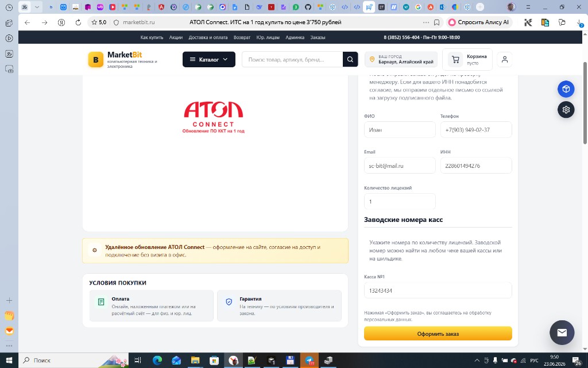Go back with browser back arrow

pyautogui.click(x=28, y=22)
